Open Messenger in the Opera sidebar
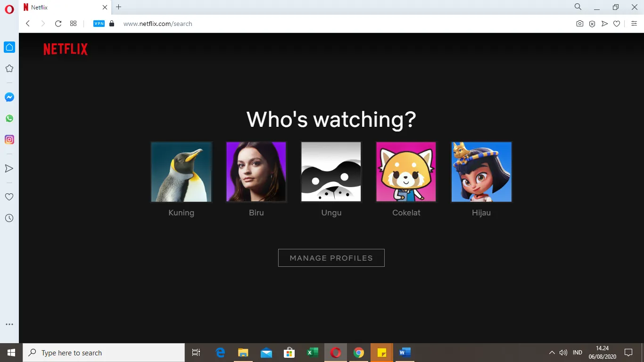The width and height of the screenshot is (644, 362). [x=9, y=97]
